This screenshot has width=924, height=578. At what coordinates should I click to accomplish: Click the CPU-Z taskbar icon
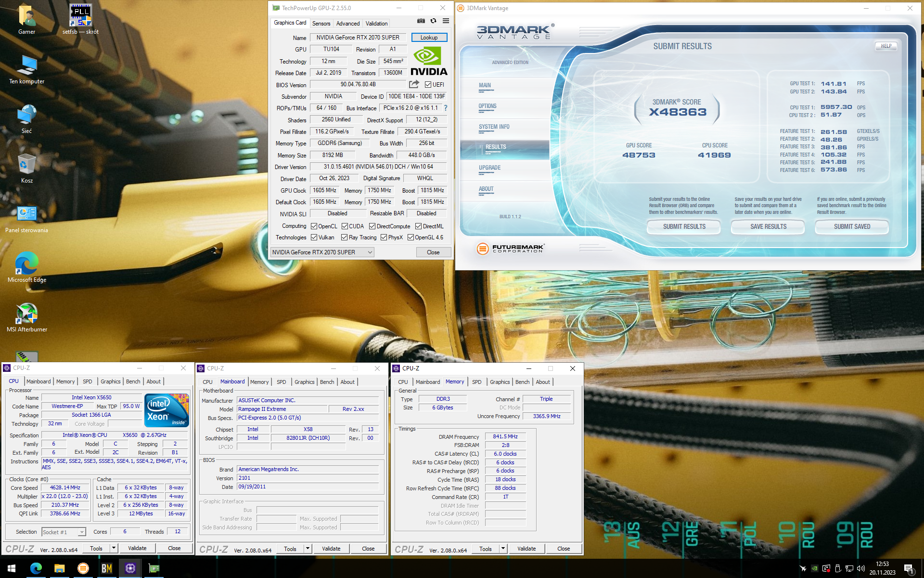tap(130, 568)
